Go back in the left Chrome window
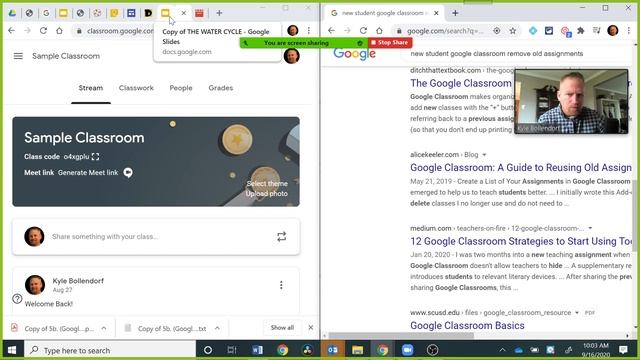This screenshot has width=640, height=360. [11, 31]
